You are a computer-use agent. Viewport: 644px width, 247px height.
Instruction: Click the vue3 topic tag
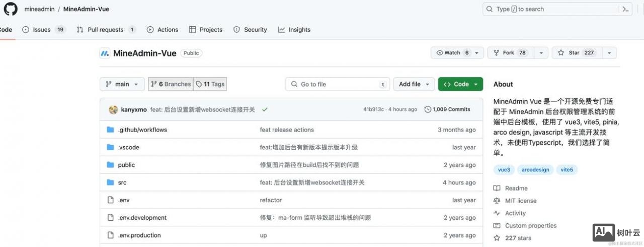[504, 170]
